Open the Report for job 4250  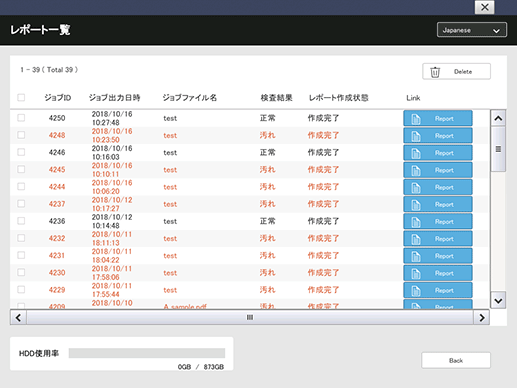(x=438, y=118)
